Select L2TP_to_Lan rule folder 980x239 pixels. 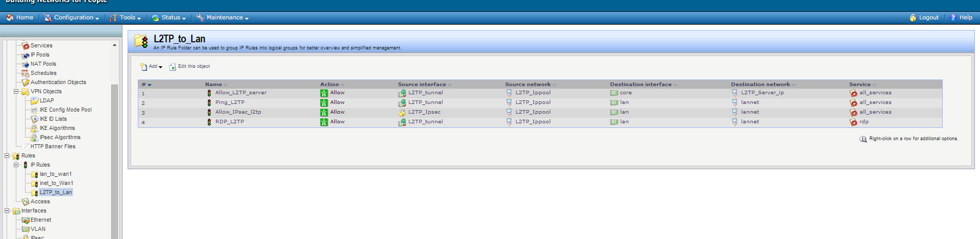(x=56, y=193)
